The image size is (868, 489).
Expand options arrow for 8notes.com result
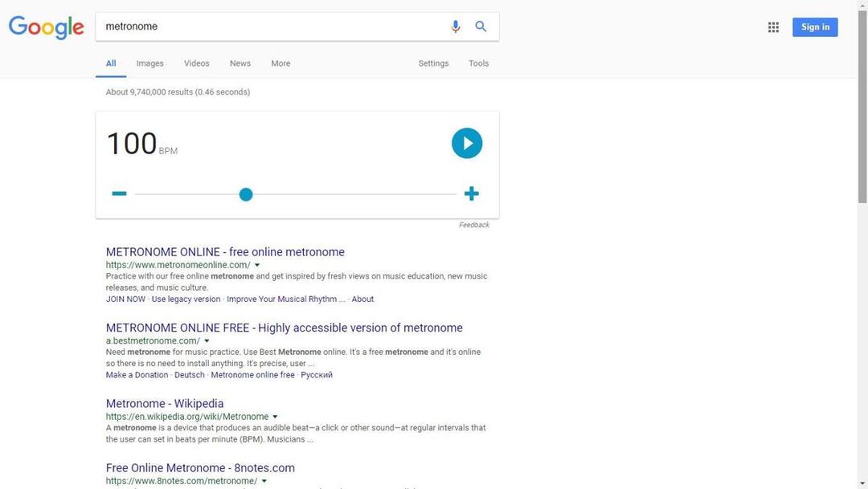pos(264,481)
